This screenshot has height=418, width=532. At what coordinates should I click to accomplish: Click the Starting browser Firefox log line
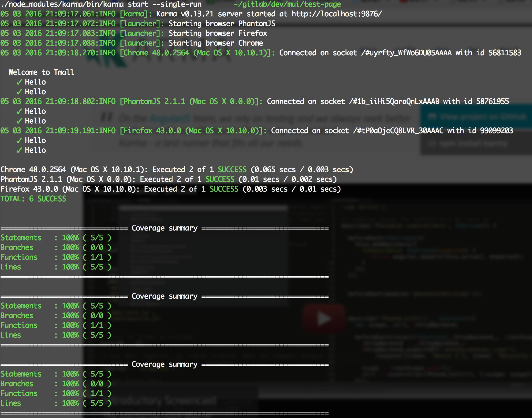218,33
